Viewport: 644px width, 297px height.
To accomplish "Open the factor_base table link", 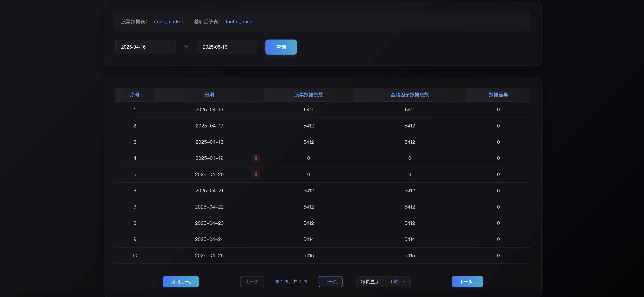I will tap(238, 22).
